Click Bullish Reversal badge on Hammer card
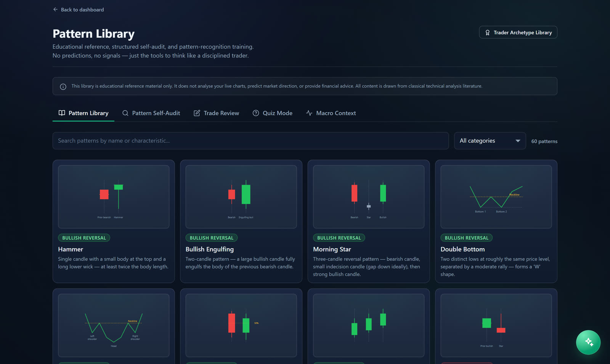Screen dimensions: 610x364 (84, 238)
